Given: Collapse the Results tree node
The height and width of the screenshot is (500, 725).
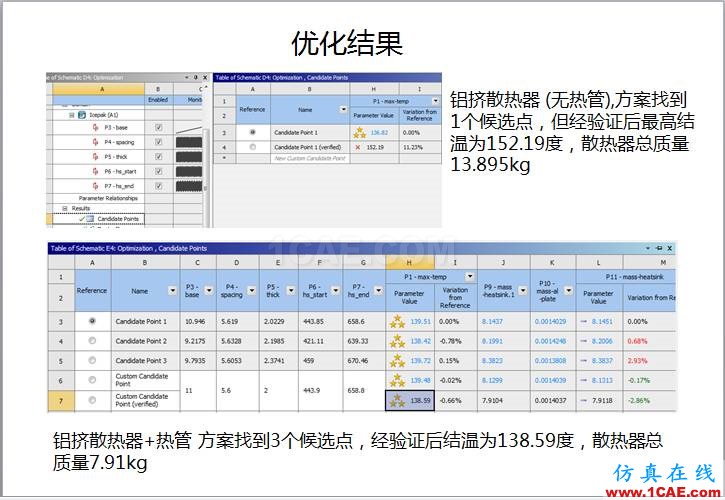Looking at the screenshot, I should pyautogui.click(x=65, y=209).
